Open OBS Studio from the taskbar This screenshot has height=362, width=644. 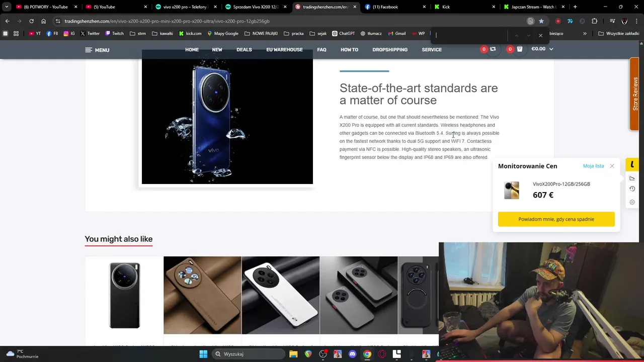[x=323, y=354]
